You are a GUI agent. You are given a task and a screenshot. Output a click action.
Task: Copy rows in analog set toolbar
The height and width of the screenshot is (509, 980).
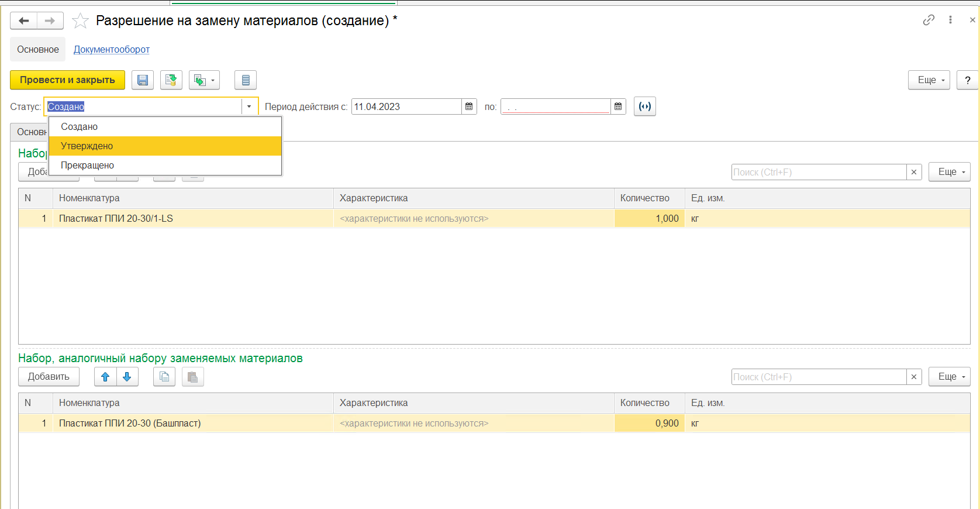pyautogui.click(x=164, y=377)
